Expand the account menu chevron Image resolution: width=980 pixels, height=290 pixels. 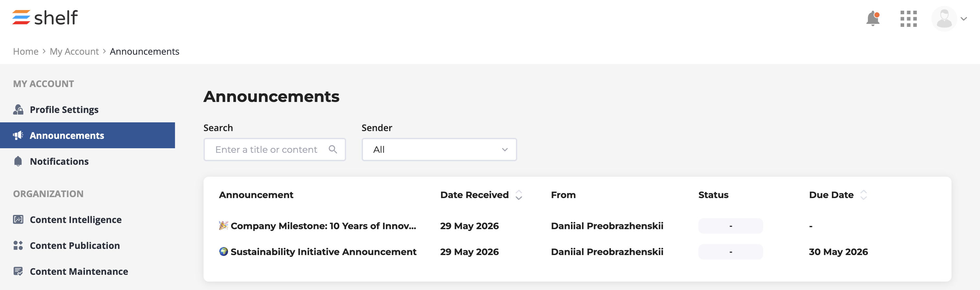coord(964,19)
